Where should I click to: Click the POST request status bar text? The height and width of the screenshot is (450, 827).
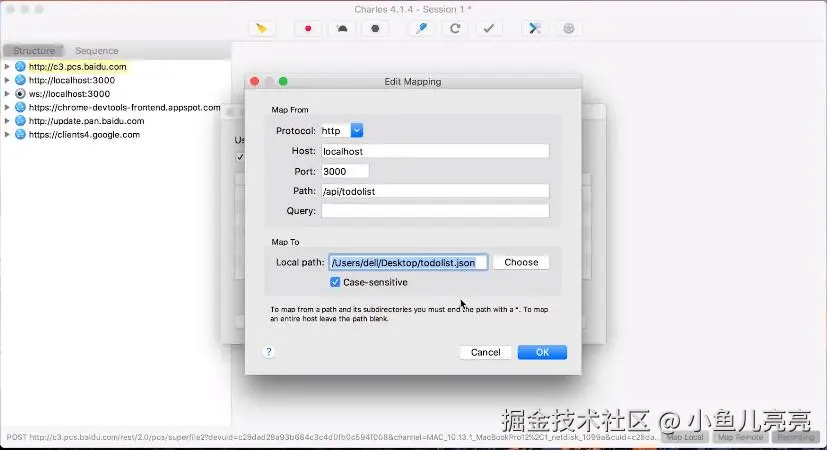(331, 437)
